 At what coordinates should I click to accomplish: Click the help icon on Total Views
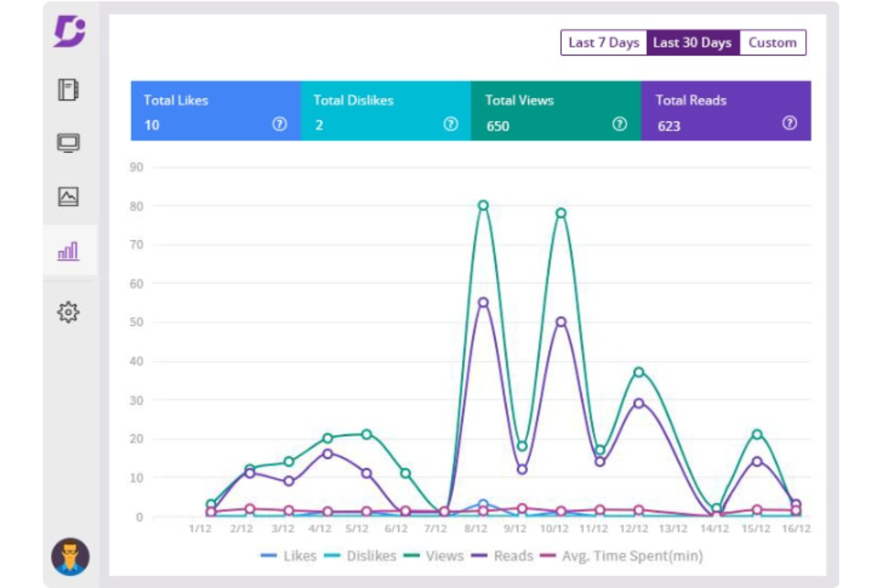coord(620,124)
